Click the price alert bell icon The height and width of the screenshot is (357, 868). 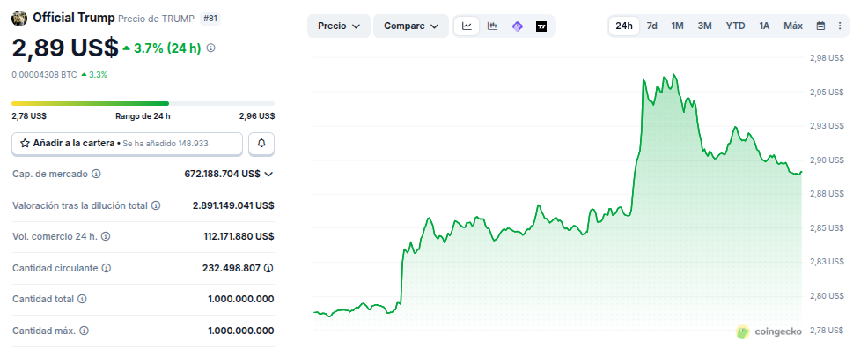(x=261, y=143)
